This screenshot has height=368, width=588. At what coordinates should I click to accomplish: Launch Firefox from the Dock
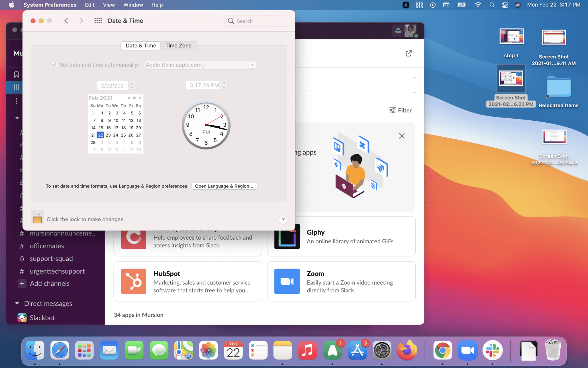(407, 351)
